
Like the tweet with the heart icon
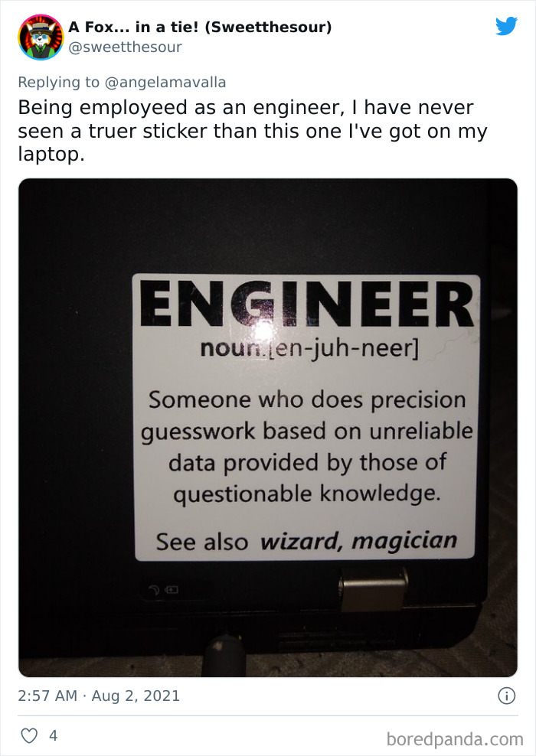(x=29, y=735)
